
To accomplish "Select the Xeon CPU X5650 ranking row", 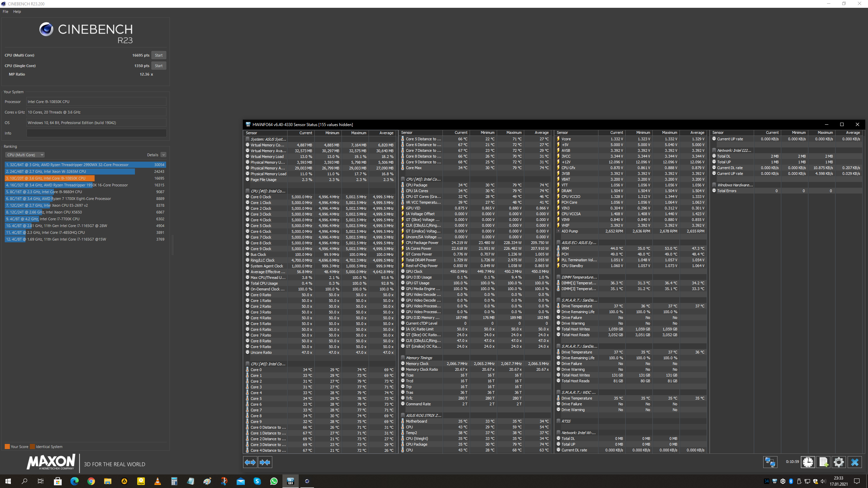I will (x=85, y=212).
